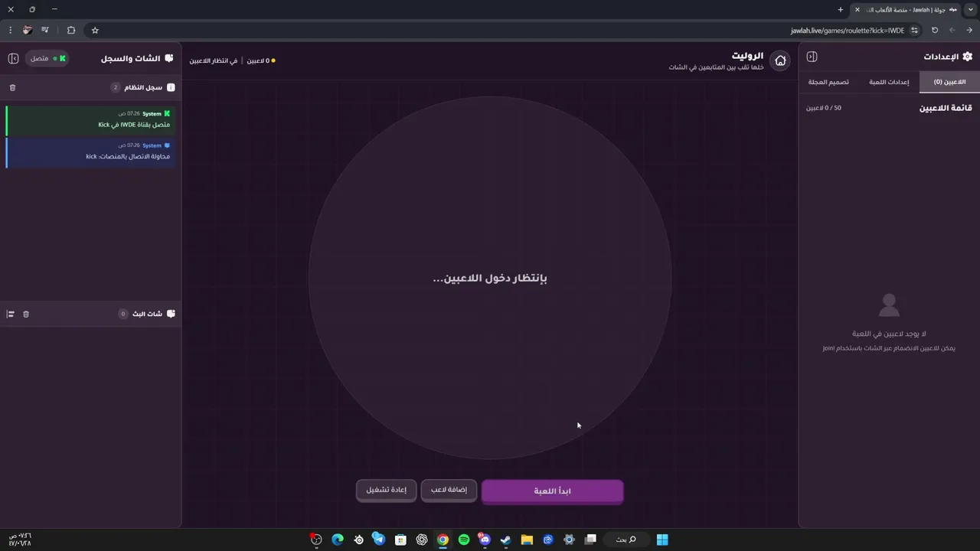This screenshot has height=551, width=980.
Task: Click the taskbar search box
Action: (x=627, y=540)
